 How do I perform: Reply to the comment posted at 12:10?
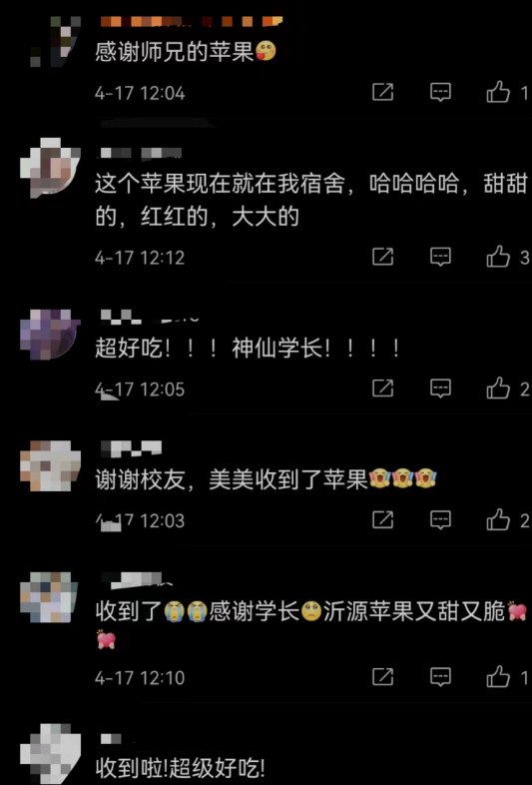pyautogui.click(x=440, y=676)
